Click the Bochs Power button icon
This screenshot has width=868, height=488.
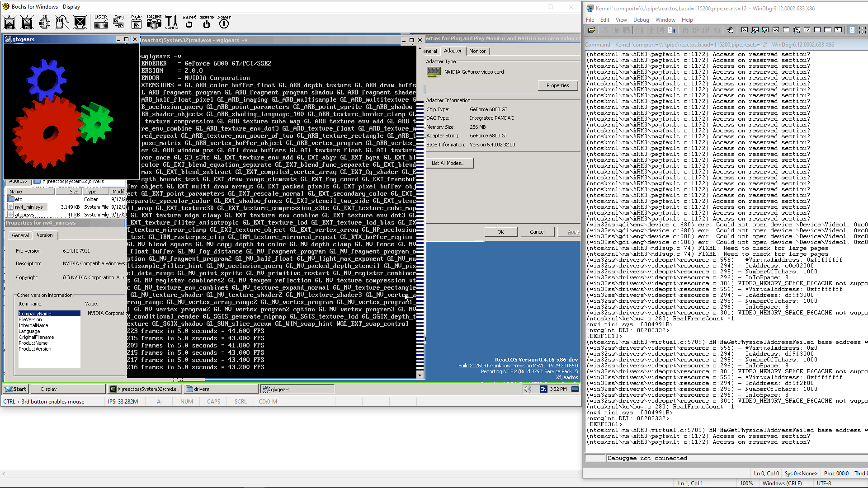point(224,23)
